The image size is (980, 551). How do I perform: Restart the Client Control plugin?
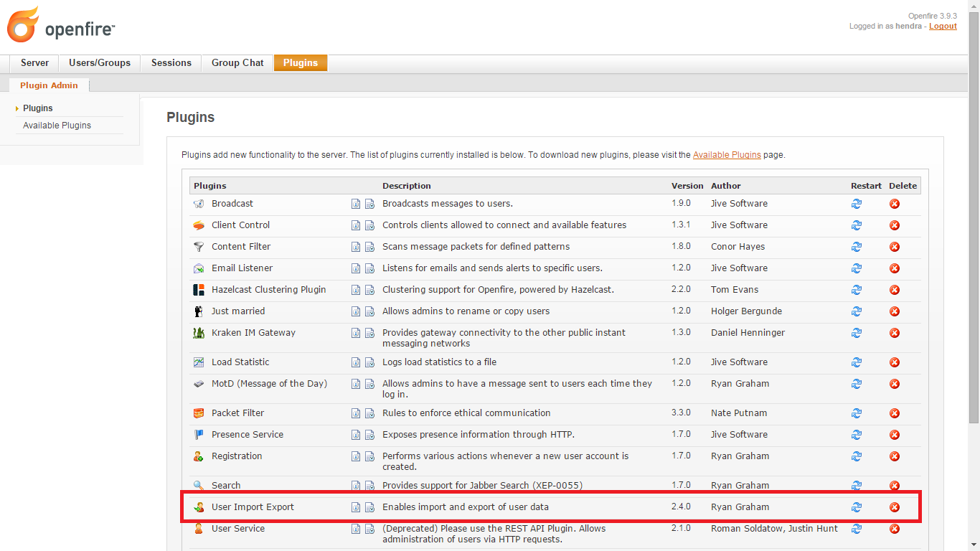[857, 225]
